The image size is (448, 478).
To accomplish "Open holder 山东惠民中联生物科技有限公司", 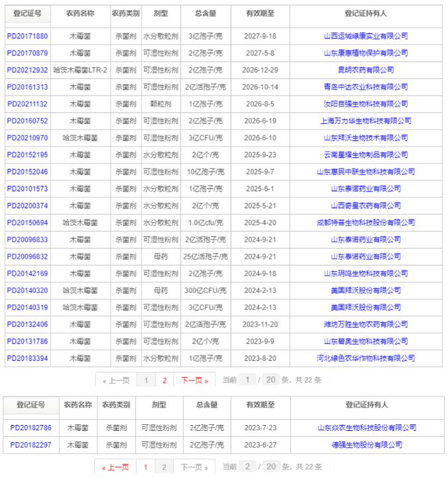I will pyautogui.click(x=366, y=172).
